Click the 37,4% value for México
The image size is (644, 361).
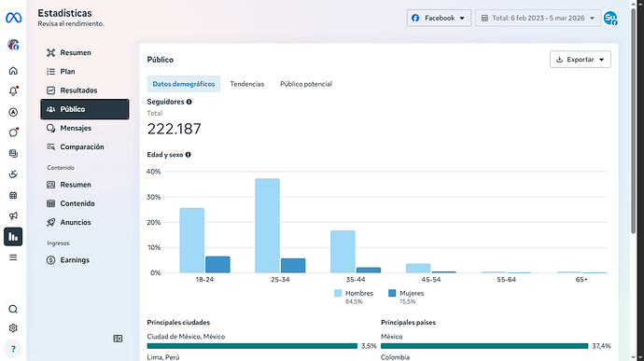(601, 346)
